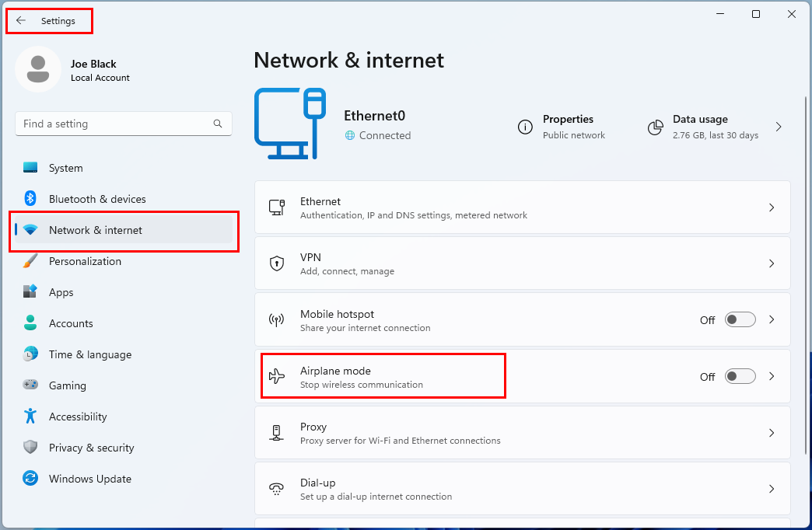Click the Personalization brush icon
This screenshot has height=530, width=812.
click(x=31, y=261)
